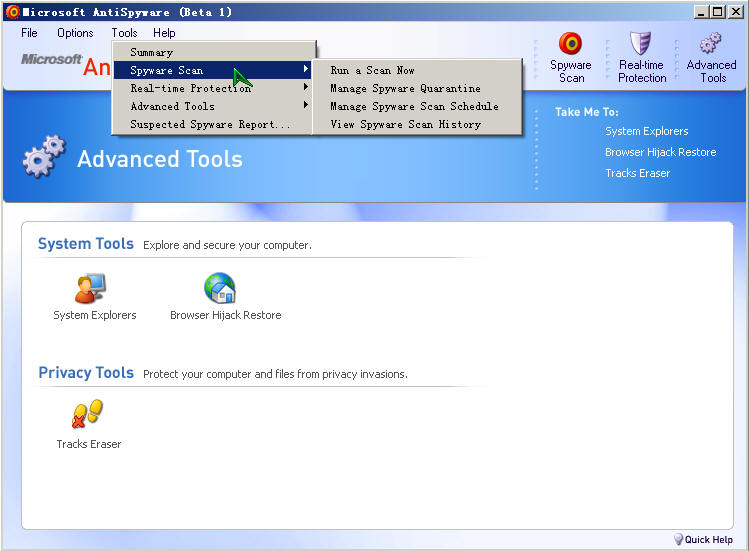Viewport: 749px width, 551px height.
Task: Click the Advanced Tools page title
Action: point(160,159)
